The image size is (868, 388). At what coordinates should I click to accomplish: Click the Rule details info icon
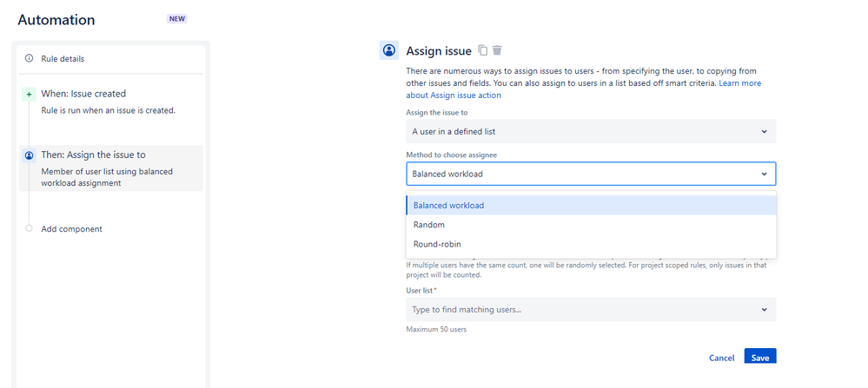[x=30, y=58]
